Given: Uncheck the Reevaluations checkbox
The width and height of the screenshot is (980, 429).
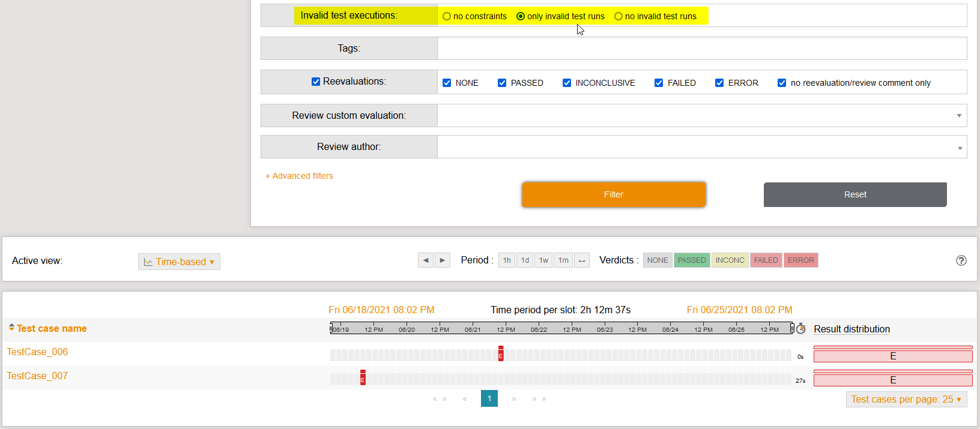Looking at the screenshot, I should [316, 82].
